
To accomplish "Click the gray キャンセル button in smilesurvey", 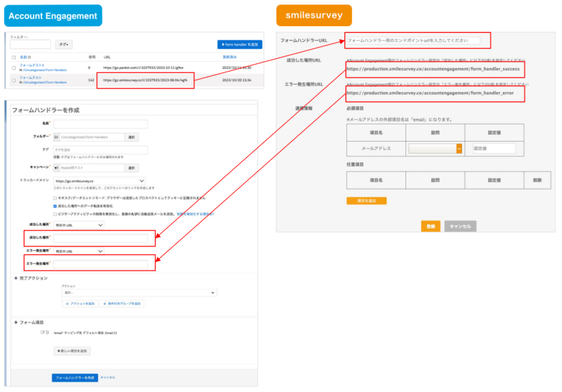I will tap(460, 226).
